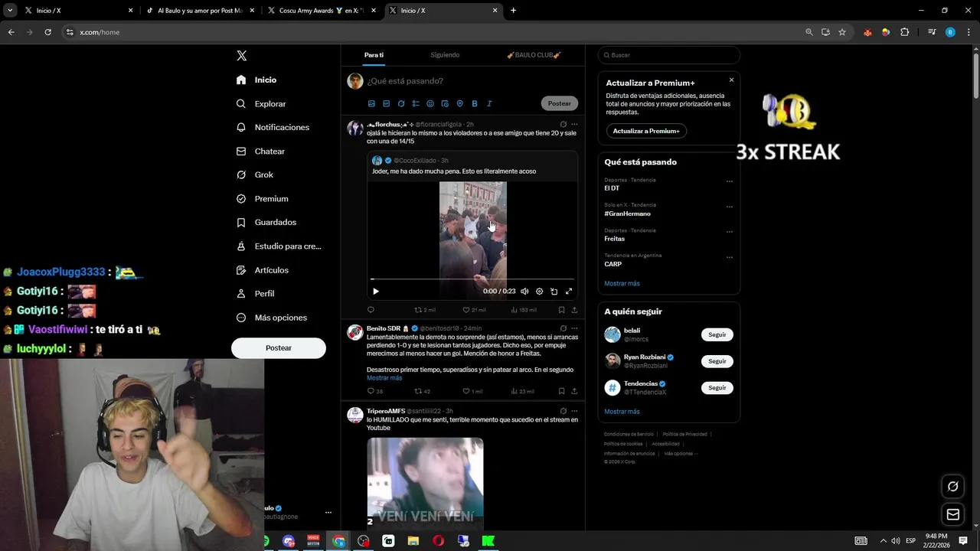This screenshot has height=551, width=980.
Task: Add a GIF to the new post
Action: pos(386,103)
